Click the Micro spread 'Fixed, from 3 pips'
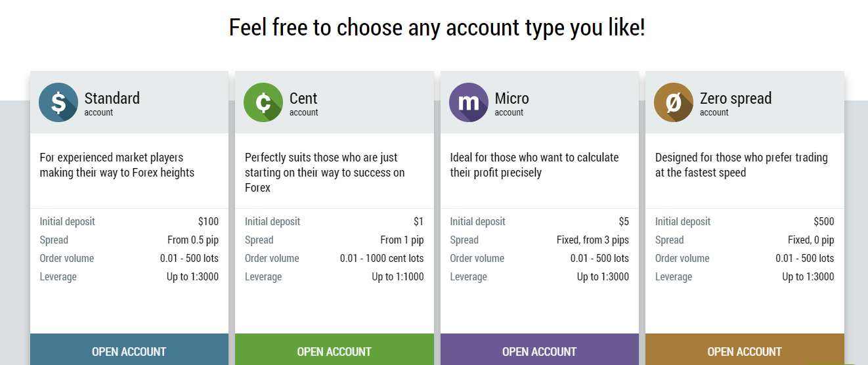The image size is (868, 365). click(592, 240)
